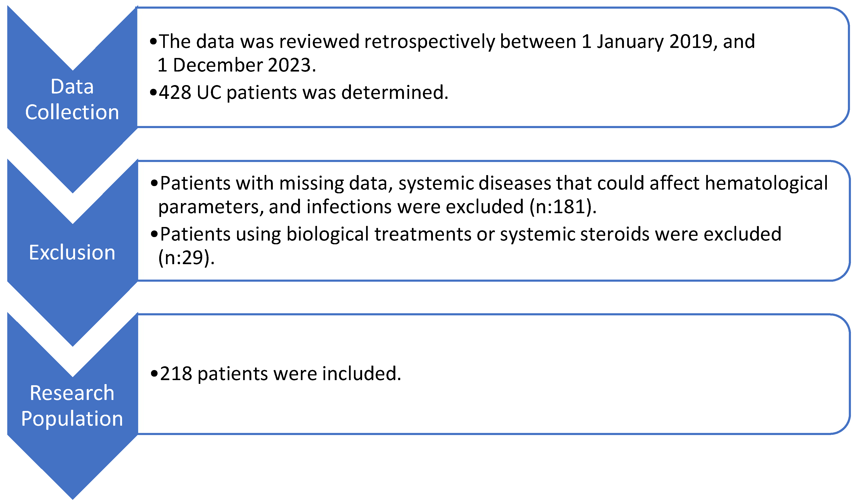The width and height of the screenshot is (857, 504).
Task: Select the '218 patients were included.' bullet
Action: 276,374
